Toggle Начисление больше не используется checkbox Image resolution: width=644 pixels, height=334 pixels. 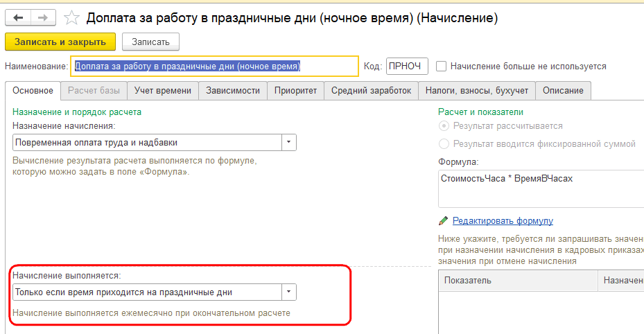coord(441,66)
